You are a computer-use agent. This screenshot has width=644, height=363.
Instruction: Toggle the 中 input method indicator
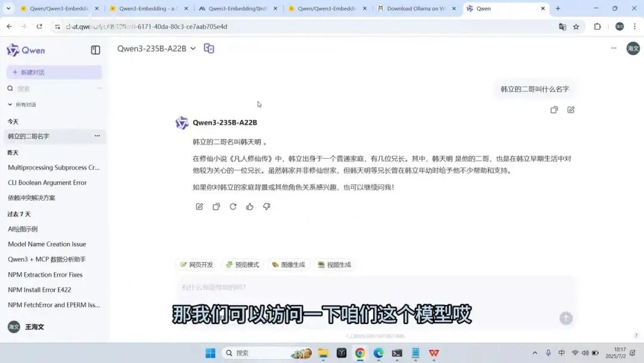click(562, 353)
